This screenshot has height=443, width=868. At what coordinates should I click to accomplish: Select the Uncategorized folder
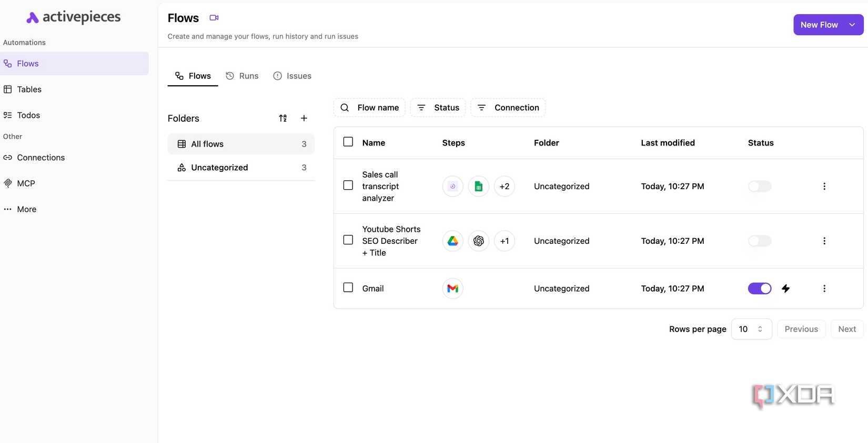[241, 168]
